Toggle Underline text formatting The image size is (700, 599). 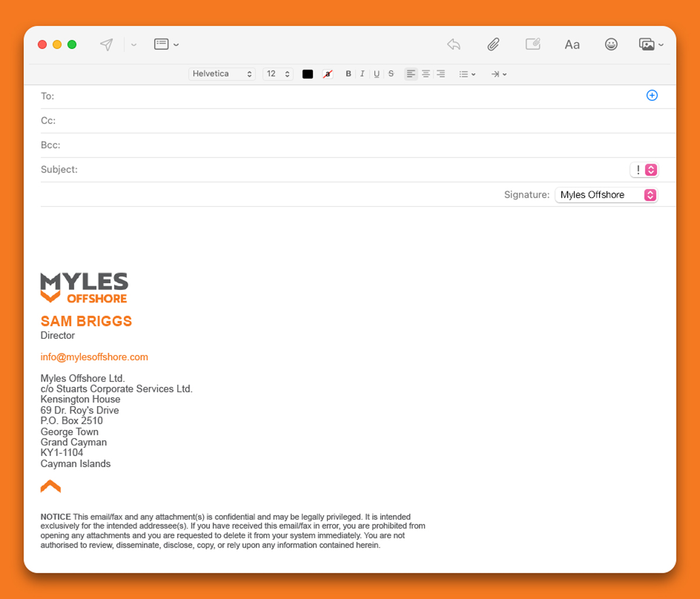tap(376, 74)
